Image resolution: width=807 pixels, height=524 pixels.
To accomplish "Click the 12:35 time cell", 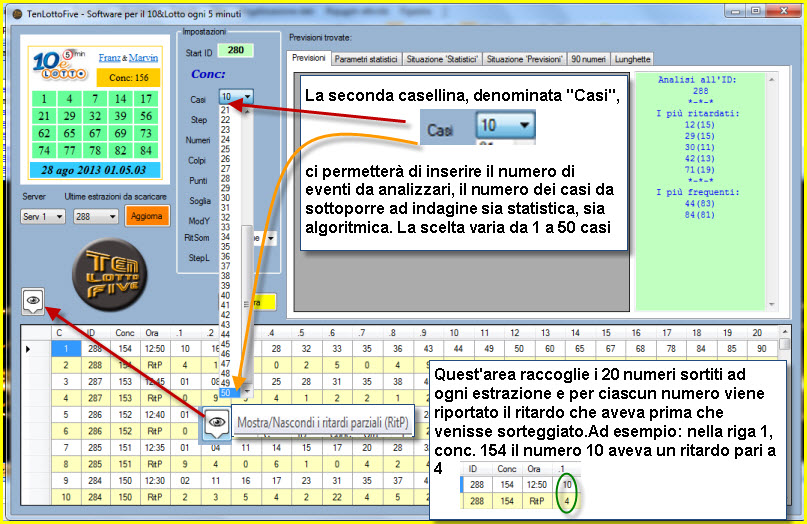I will (x=155, y=448).
